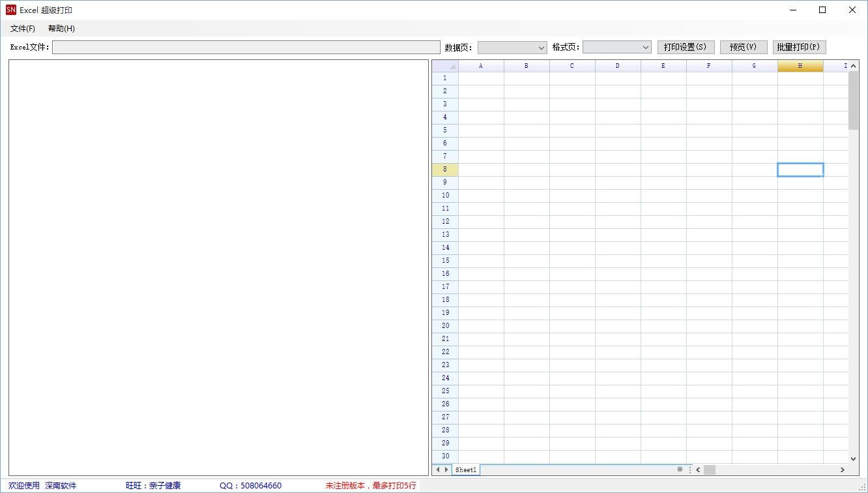Click the next sheet arrow icon
868x493 pixels.
coord(446,470)
